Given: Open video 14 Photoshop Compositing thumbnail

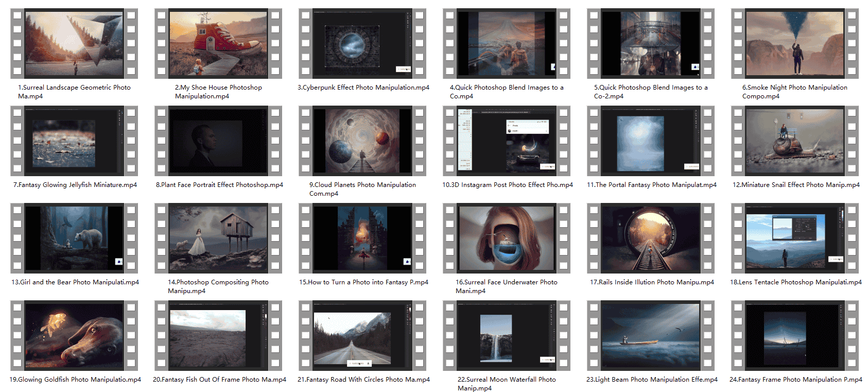Looking at the screenshot, I should pyautogui.click(x=218, y=238).
